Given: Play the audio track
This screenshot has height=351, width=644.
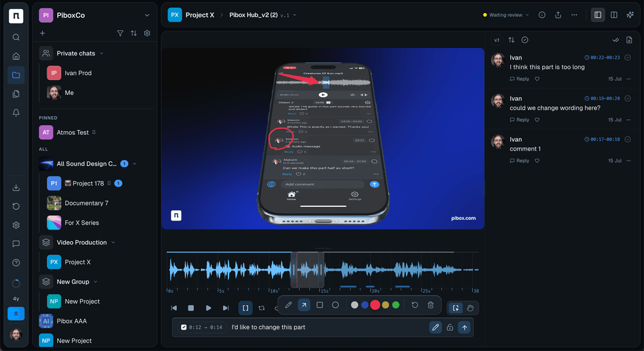Looking at the screenshot, I should click(x=209, y=308).
